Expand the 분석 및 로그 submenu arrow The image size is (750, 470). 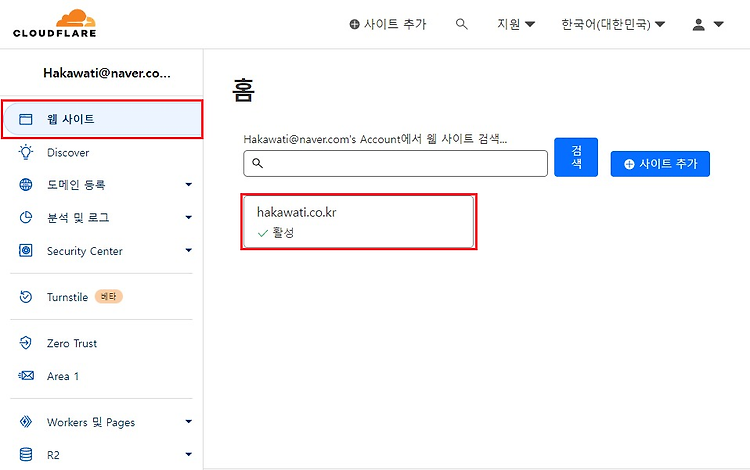click(x=188, y=218)
